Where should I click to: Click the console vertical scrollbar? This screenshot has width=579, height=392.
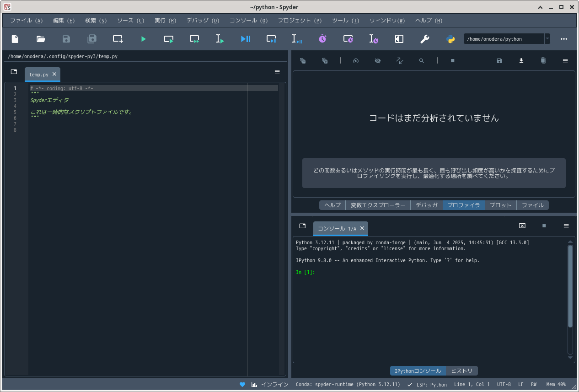570,286
